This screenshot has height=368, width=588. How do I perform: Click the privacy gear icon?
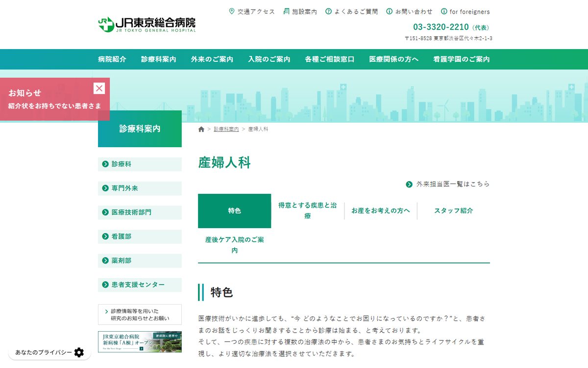[79, 352]
